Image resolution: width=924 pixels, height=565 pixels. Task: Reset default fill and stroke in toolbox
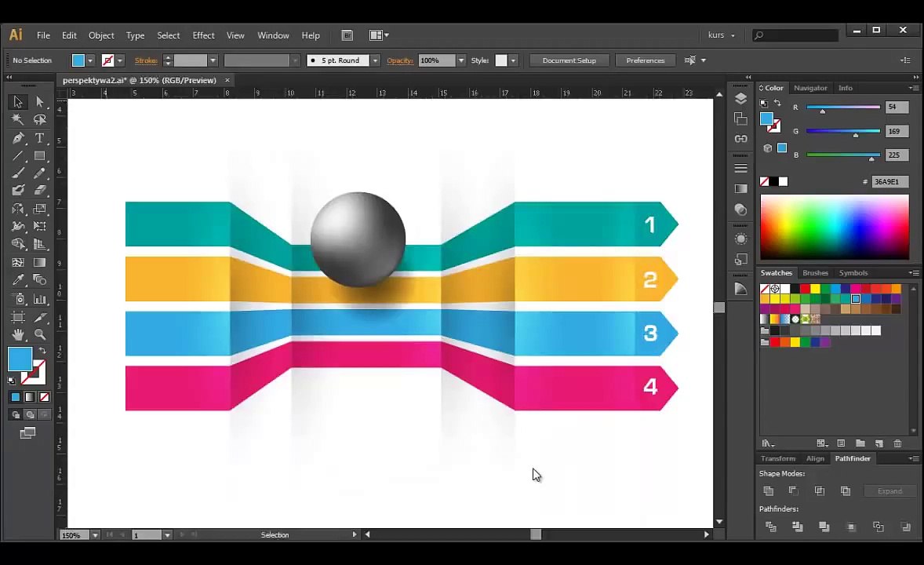pos(11,381)
